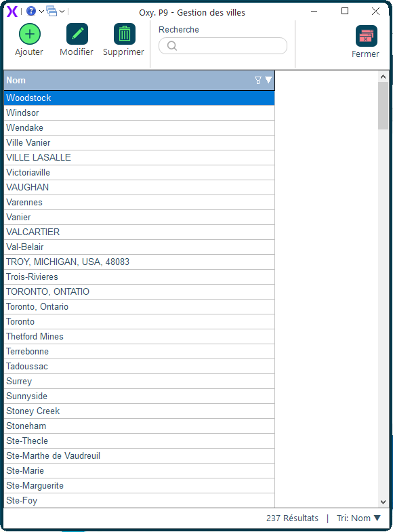393x532 pixels.
Task: Click the Supprimer trash icon
Action: [125, 34]
